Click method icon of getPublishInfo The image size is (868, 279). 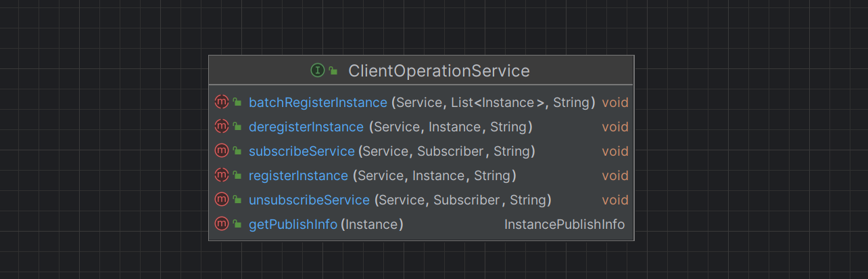pos(221,224)
